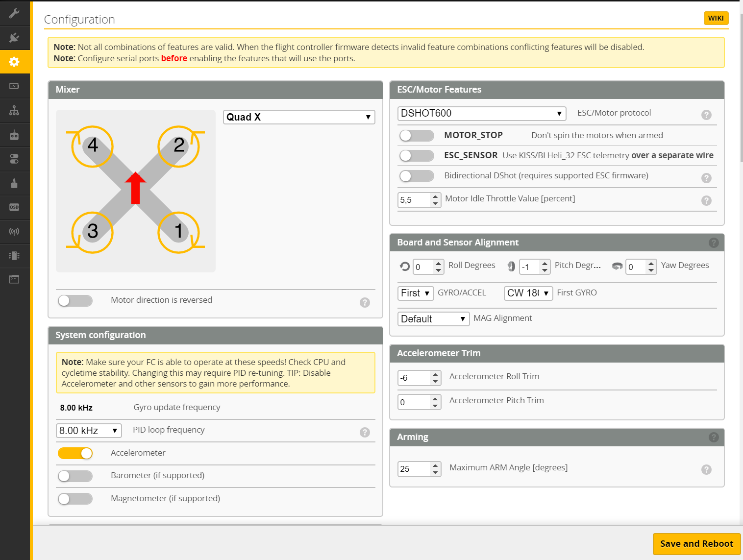Increase Maximum ARM Angle using up arrow
The width and height of the screenshot is (743, 560).
(x=435, y=465)
